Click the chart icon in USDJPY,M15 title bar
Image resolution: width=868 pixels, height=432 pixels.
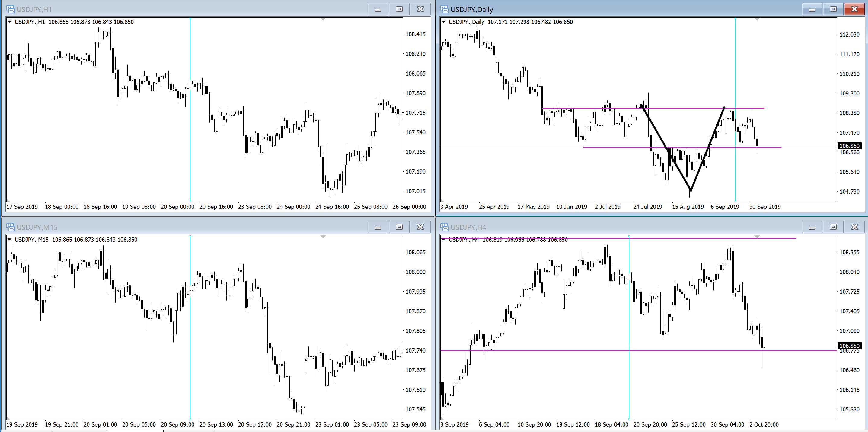[x=10, y=227]
